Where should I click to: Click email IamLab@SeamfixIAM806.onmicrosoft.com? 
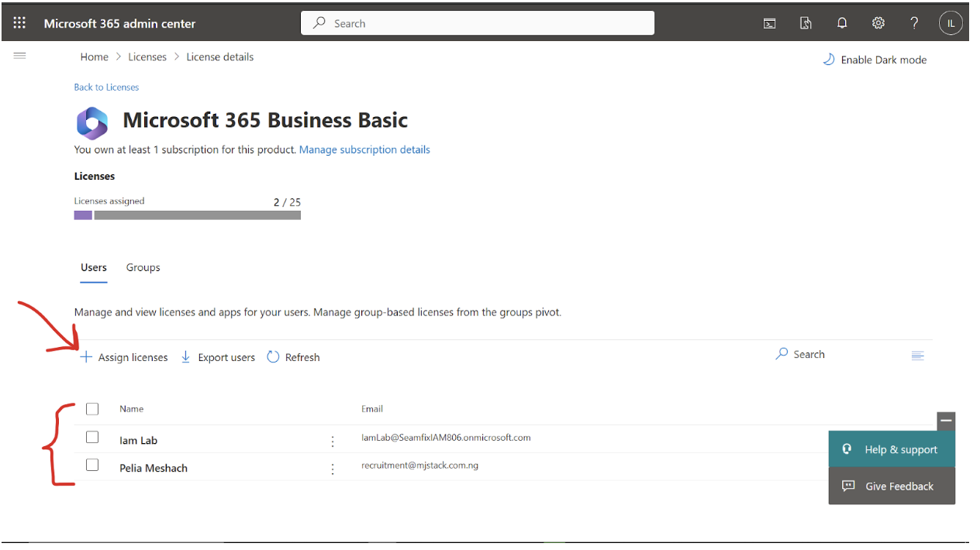(446, 438)
